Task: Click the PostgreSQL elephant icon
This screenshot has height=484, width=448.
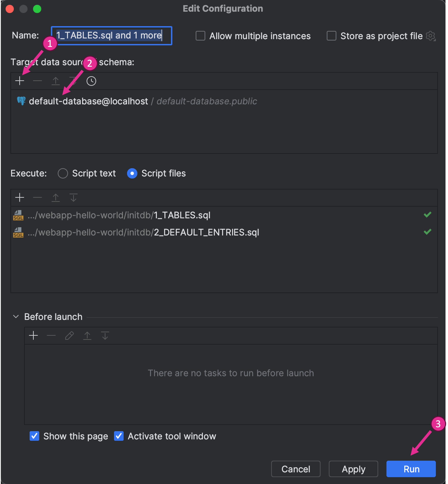Action: click(21, 101)
